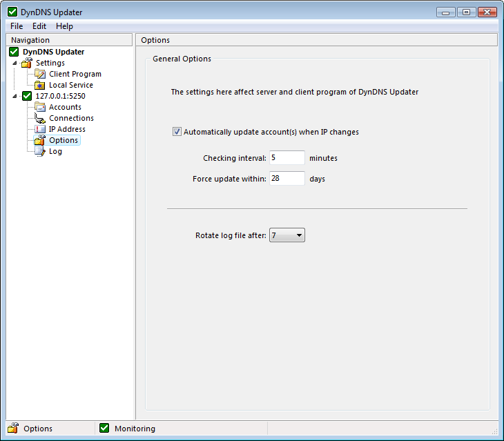Click the IP Address icon in tree

point(40,129)
